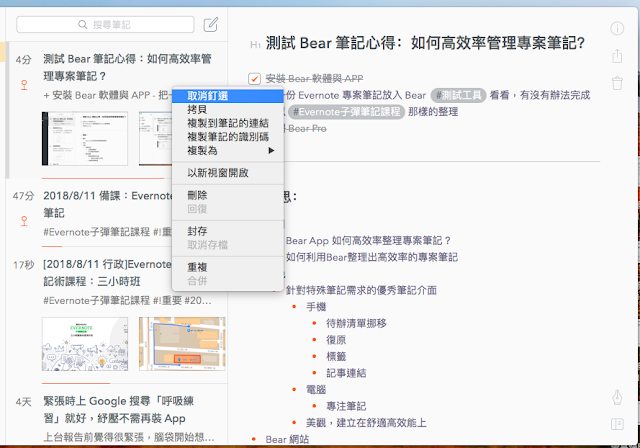Click the share note icon

[x=617, y=56]
